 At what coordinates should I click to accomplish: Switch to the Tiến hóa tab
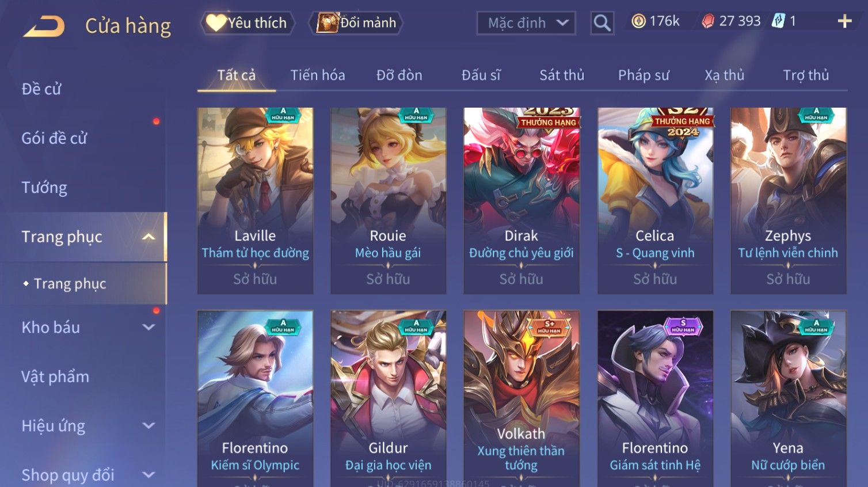coord(318,75)
